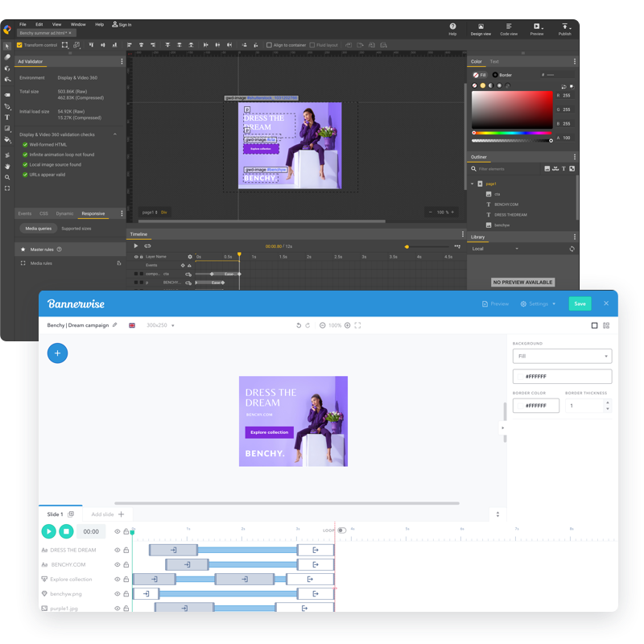Viewport: 644px width, 644px height.
Task: Collapse the page1 tree node
Action: 473,184
